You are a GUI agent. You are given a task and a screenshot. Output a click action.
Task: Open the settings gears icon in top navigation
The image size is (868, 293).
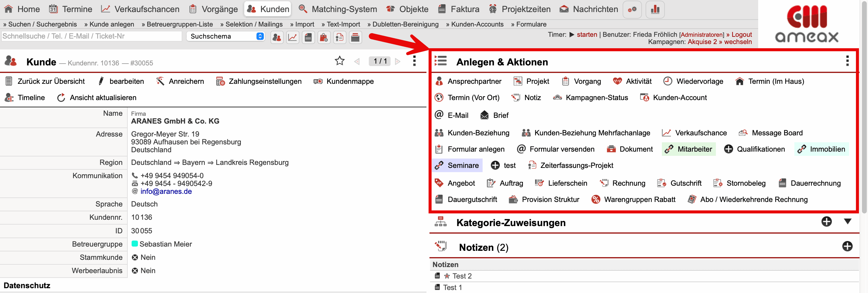632,9
